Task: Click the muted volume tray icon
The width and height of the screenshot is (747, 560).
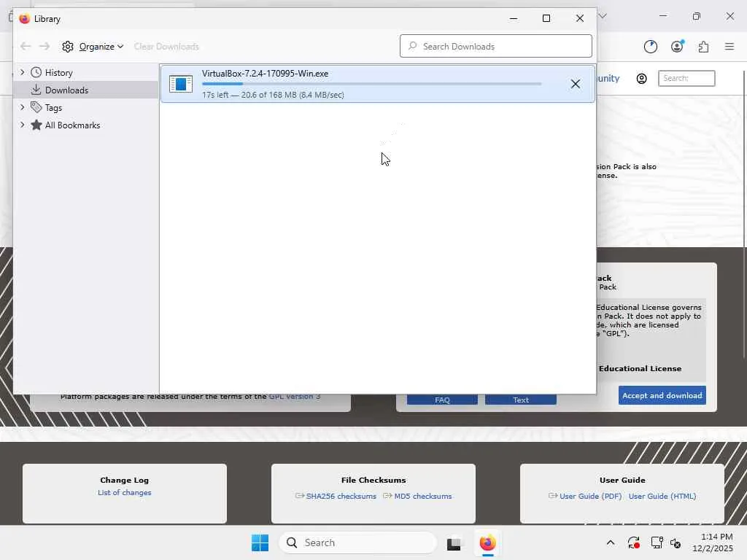Action: (x=676, y=542)
